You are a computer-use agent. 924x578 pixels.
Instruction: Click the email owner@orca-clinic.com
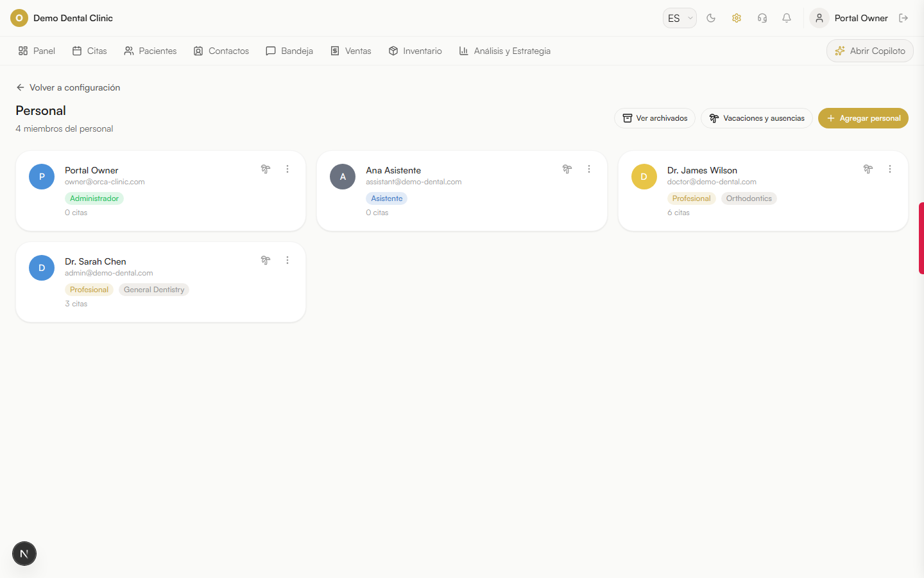105,182
